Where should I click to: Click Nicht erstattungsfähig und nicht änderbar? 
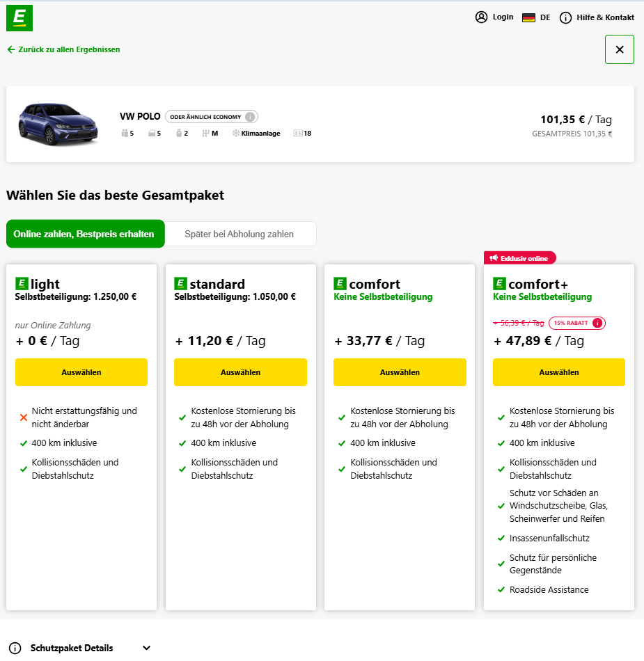click(84, 417)
